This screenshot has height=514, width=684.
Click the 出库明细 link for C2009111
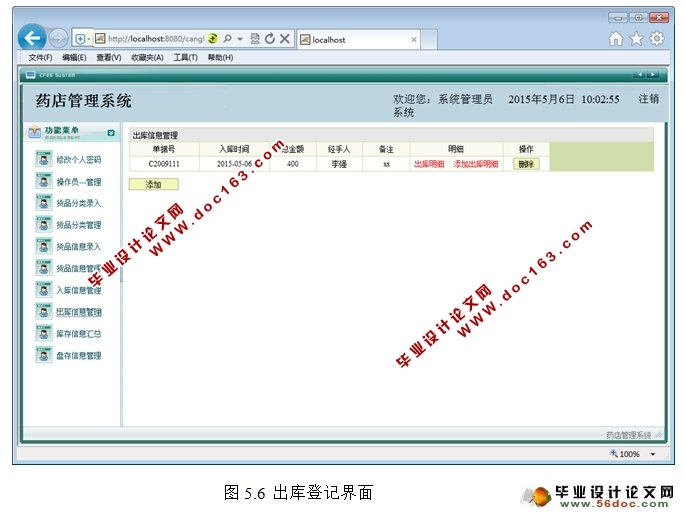tap(429, 164)
